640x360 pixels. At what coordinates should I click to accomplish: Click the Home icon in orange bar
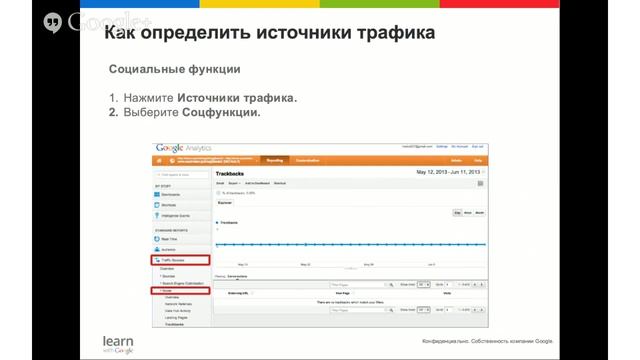159,161
